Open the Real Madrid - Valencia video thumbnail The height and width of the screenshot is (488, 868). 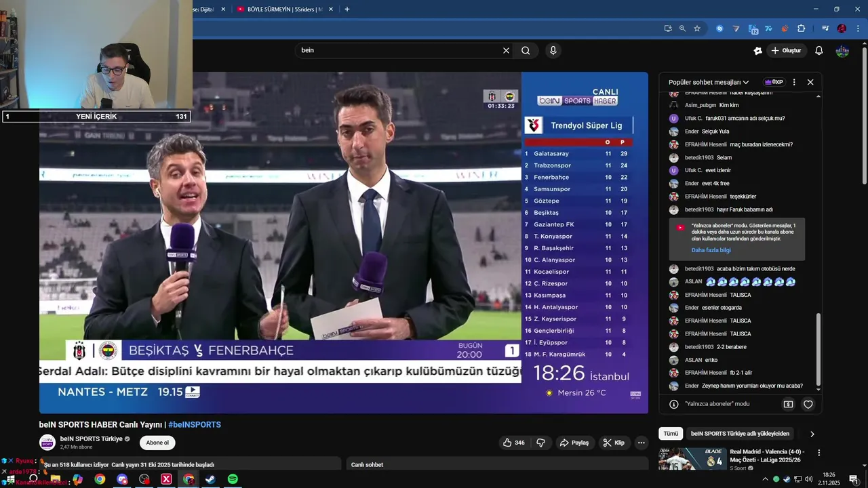[692, 459]
